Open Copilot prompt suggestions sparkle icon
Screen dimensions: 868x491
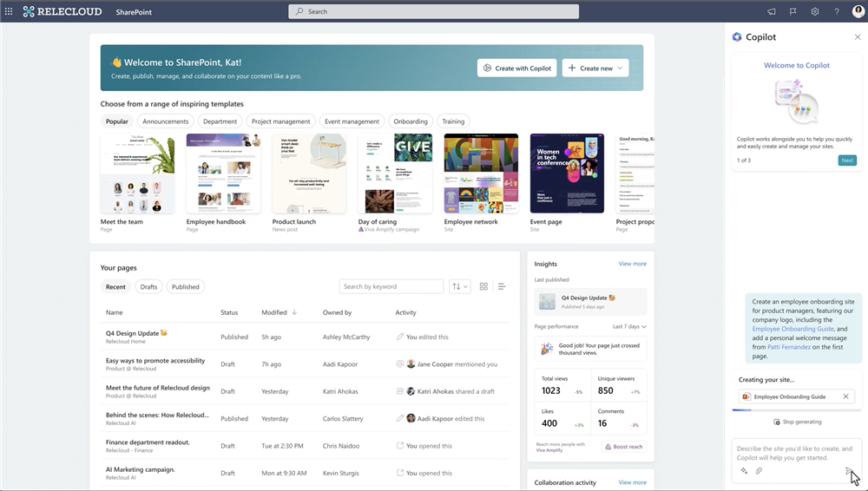pyautogui.click(x=744, y=470)
